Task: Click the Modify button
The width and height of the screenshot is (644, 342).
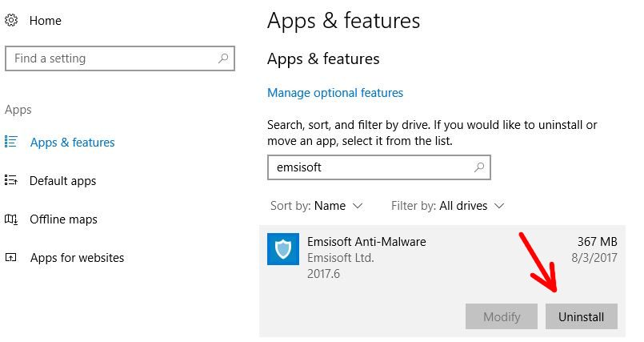Action: pyautogui.click(x=502, y=316)
